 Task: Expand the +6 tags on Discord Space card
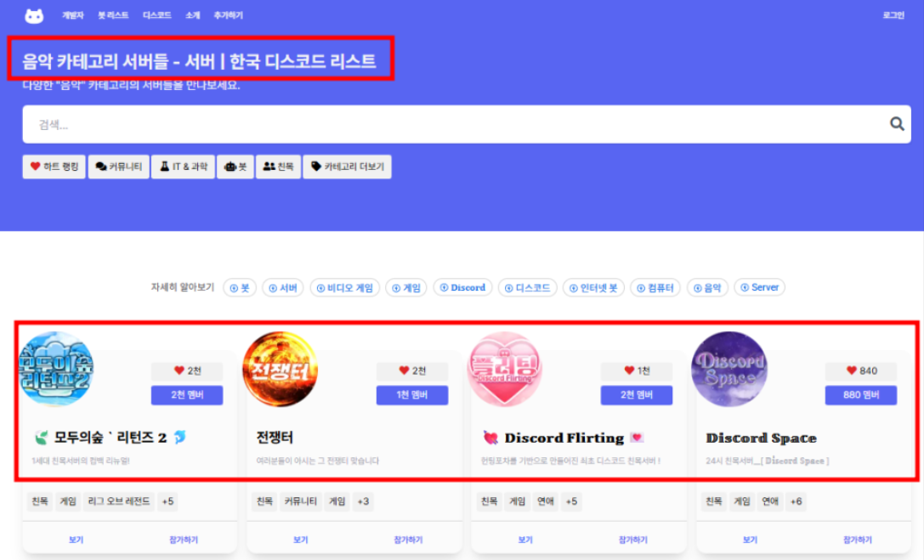tap(796, 501)
